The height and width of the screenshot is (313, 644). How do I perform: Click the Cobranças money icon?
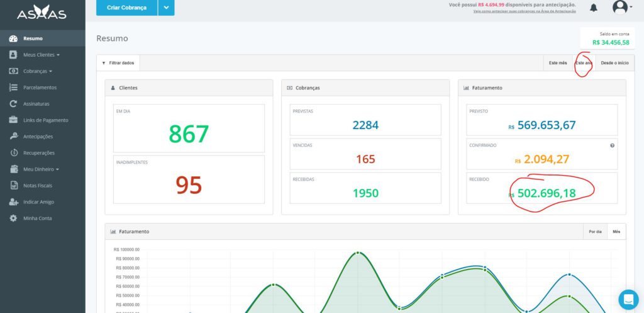point(13,71)
